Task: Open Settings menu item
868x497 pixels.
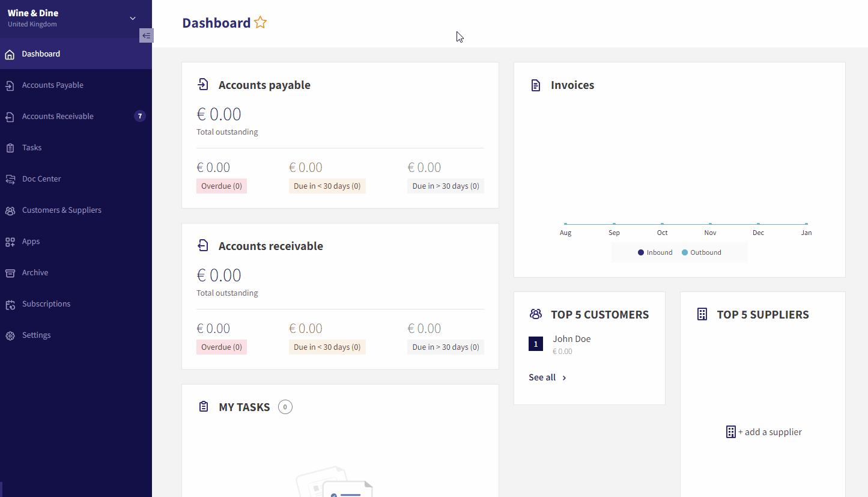Action: [x=76, y=335]
